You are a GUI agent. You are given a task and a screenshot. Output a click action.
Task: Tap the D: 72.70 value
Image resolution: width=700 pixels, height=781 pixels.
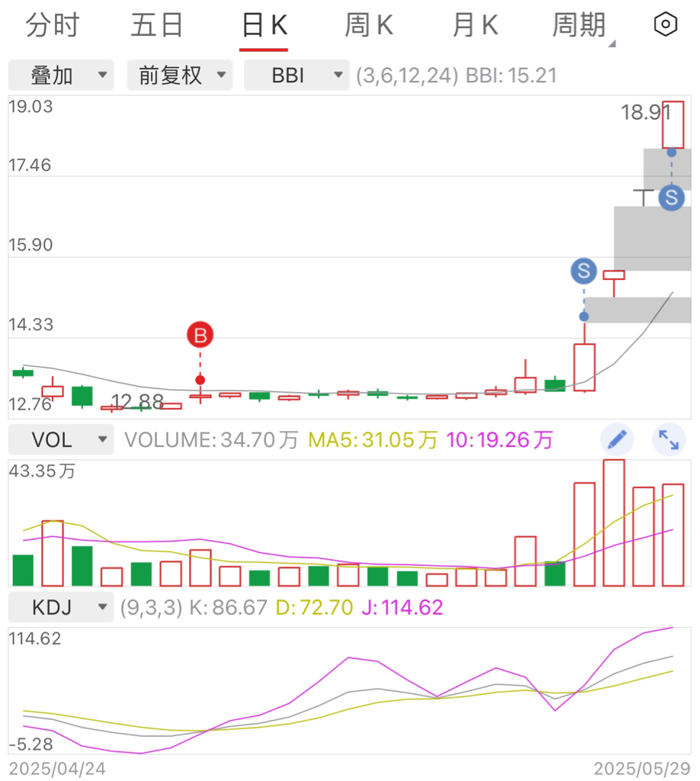314,608
